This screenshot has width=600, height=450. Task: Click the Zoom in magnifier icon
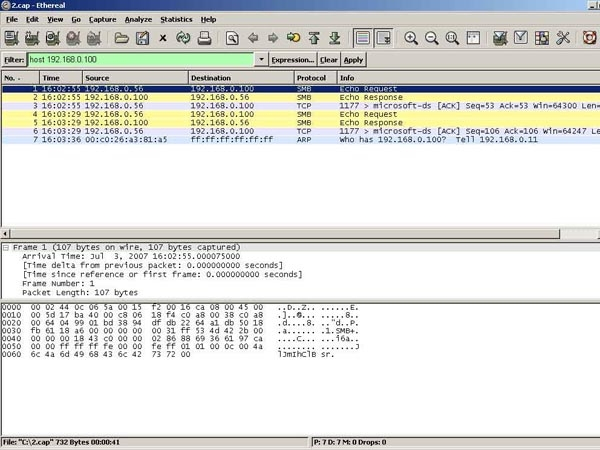tap(411, 39)
